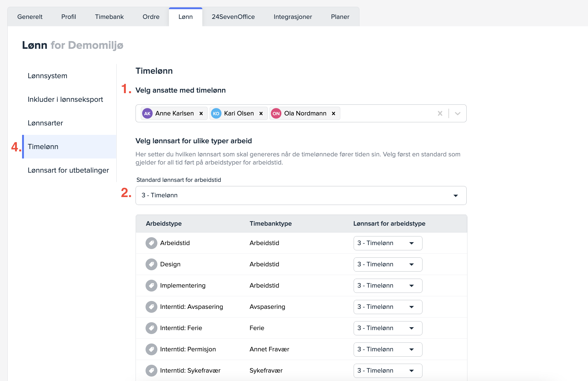Screen dimensions: 588x381
Task: Open the 24SevenOffice tab
Action: pos(233,17)
